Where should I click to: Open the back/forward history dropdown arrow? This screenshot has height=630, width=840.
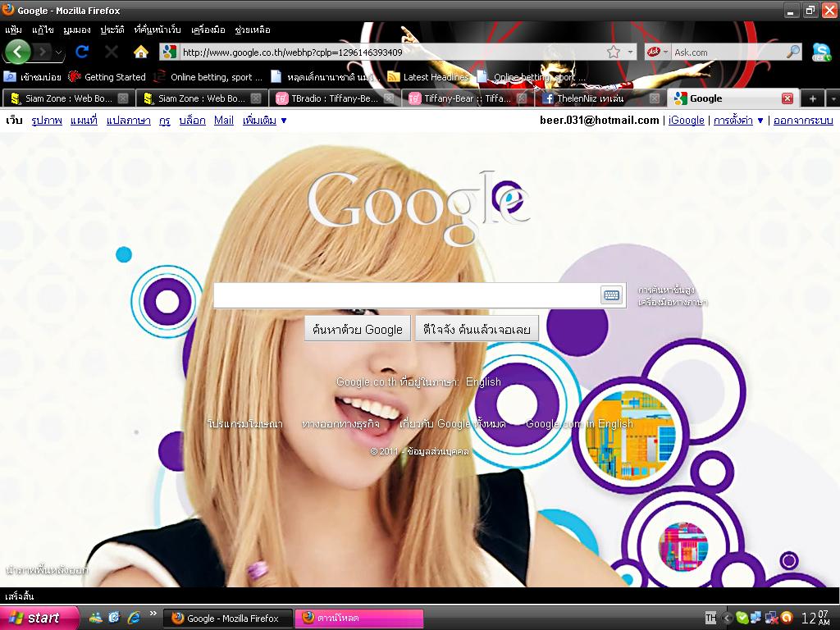(58, 52)
